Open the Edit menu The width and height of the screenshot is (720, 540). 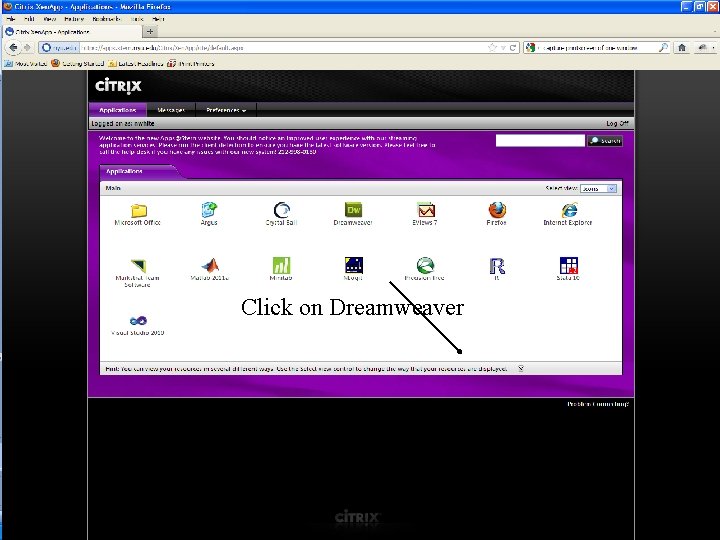[x=29, y=19]
